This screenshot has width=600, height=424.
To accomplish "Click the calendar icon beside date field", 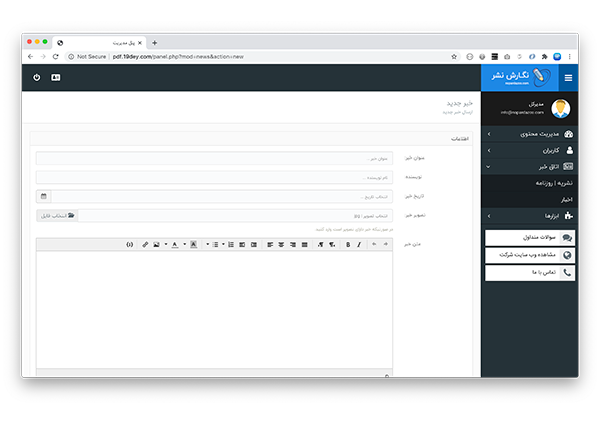I will coord(43,196).
